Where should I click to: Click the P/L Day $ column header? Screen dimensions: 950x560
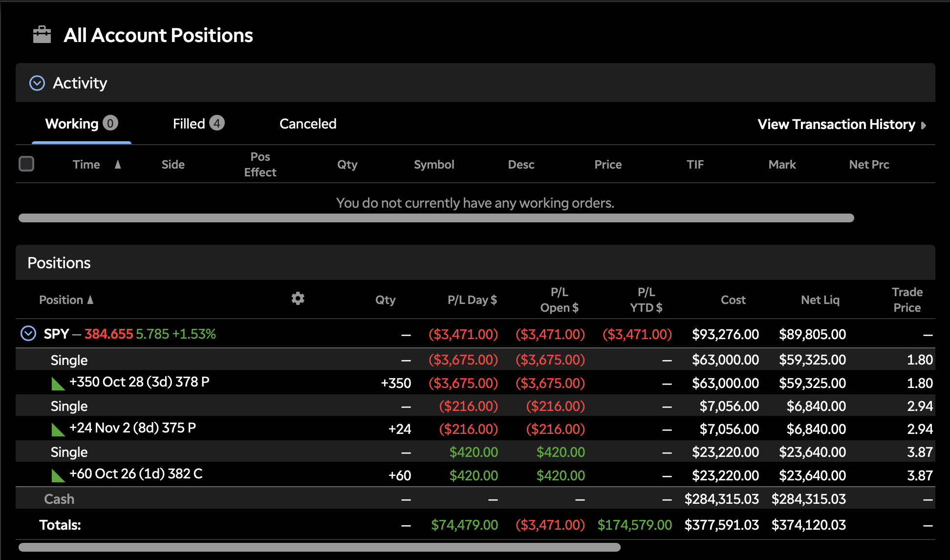tap(472, 300)
